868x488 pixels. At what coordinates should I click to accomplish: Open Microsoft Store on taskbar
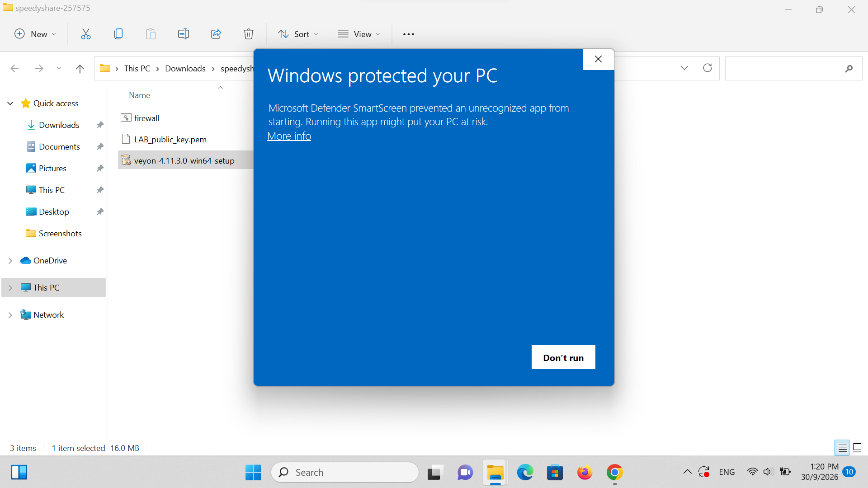click(555, 473)
